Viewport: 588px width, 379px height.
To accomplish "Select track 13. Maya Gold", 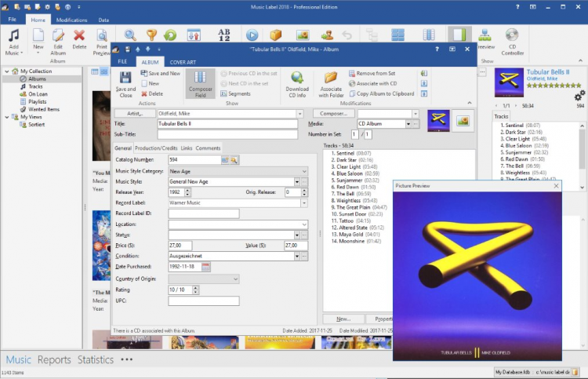I will click(355, 234).
